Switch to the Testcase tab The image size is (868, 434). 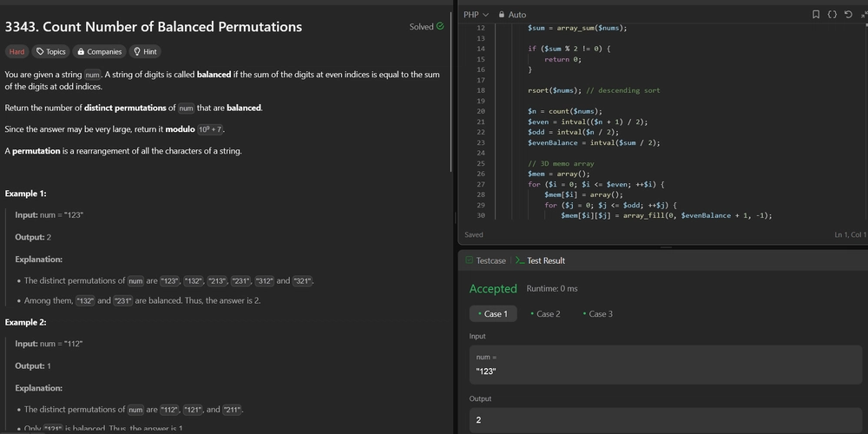pos(485,260)
